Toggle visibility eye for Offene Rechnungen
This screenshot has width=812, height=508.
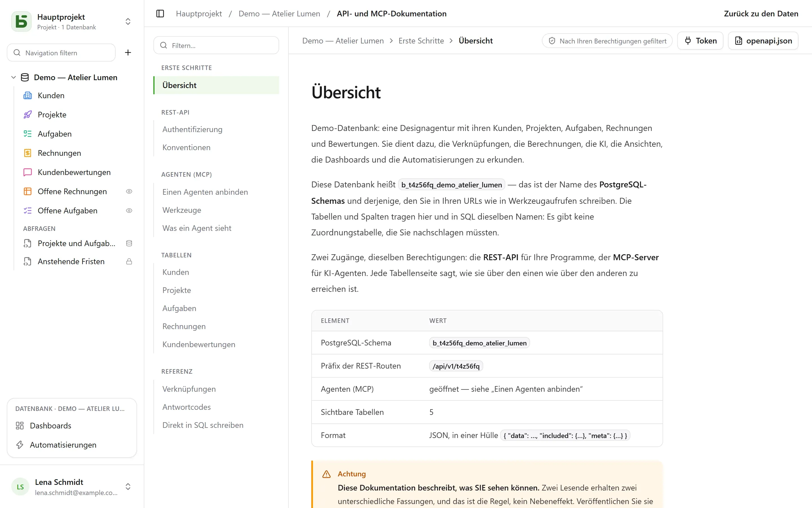129,192
